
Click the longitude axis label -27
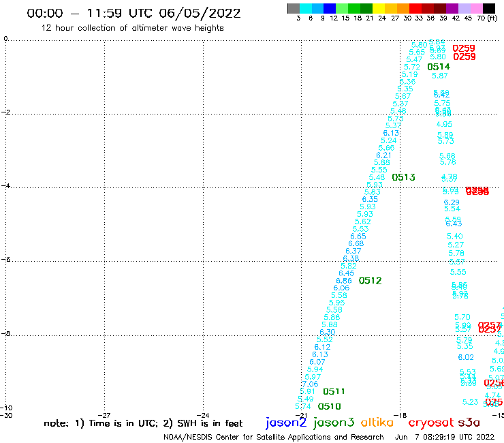pos(104,415)
